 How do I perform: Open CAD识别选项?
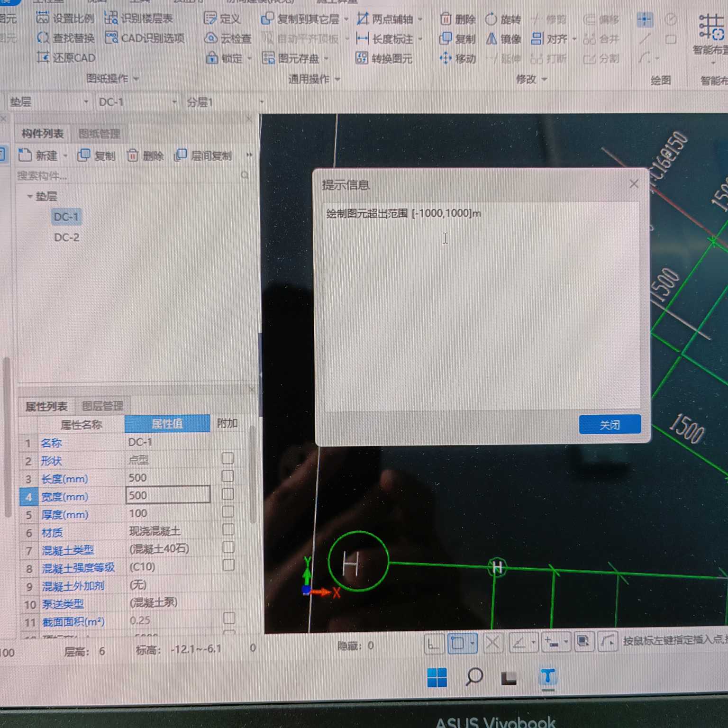tap(145, 38)
